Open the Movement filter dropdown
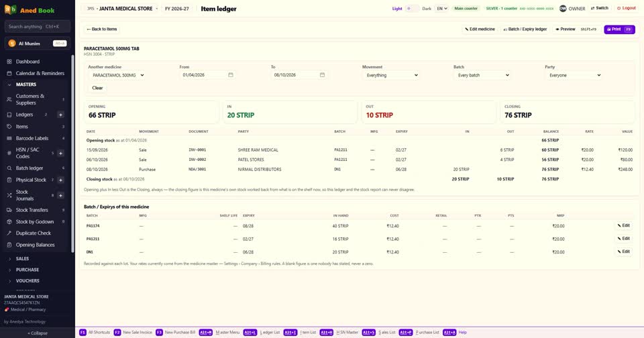 (x=391, y=75)
